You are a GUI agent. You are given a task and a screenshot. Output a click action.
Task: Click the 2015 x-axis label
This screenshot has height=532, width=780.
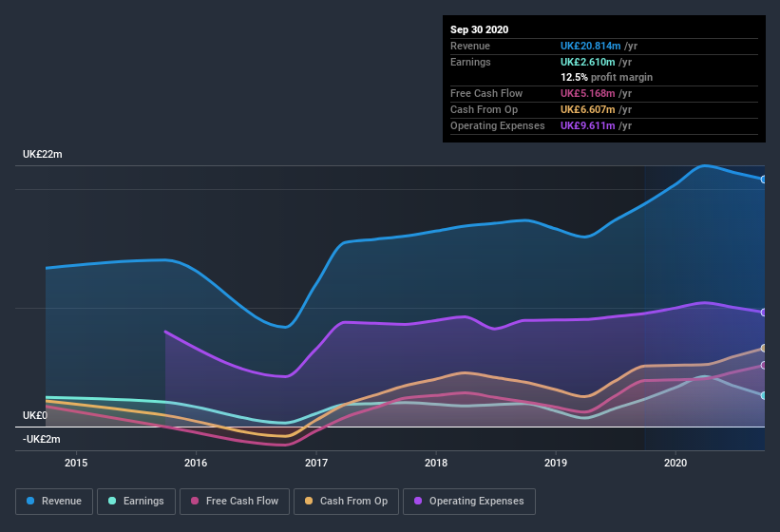76,463
